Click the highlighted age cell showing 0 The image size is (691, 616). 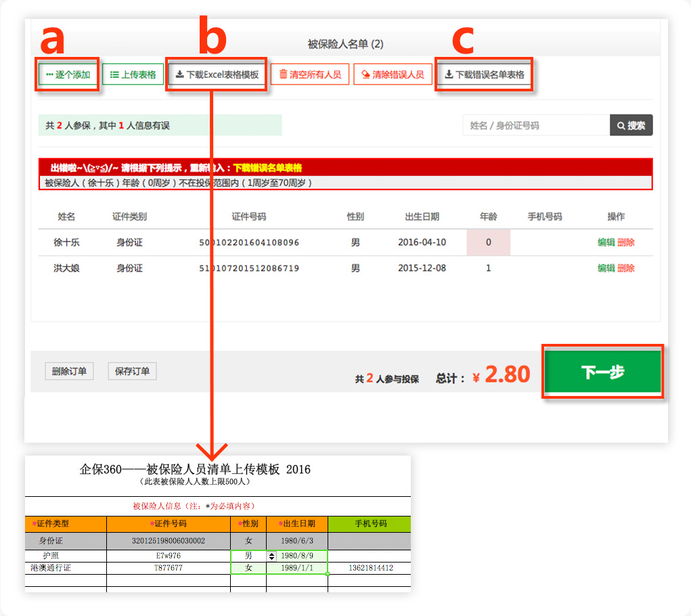tap(488, 242)
